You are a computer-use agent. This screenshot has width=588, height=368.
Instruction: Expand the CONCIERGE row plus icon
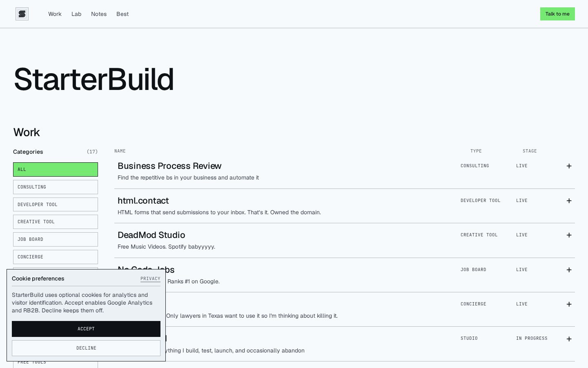[x=569, y=304]
